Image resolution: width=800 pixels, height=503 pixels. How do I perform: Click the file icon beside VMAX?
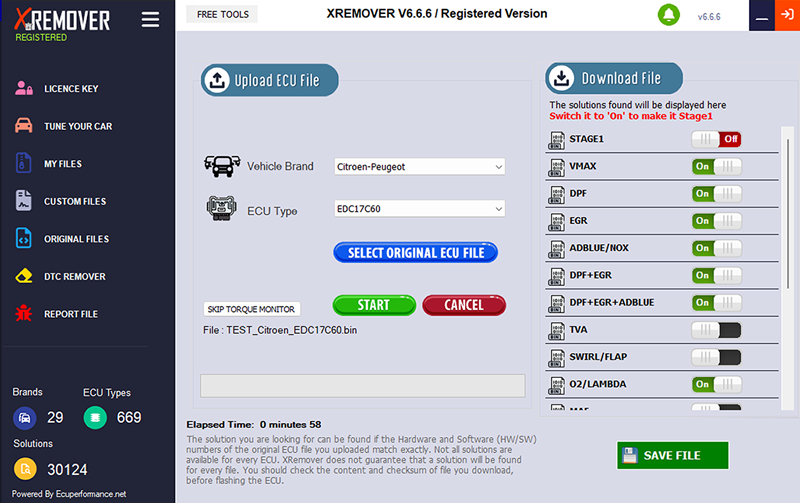pos(556,167)
